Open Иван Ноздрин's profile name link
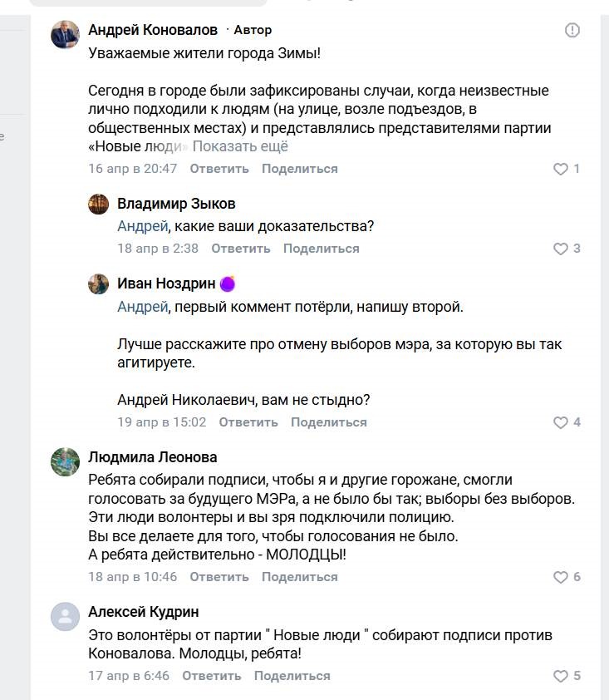The height and width of the screenshot is (700, 609). (x=166, y=284)
